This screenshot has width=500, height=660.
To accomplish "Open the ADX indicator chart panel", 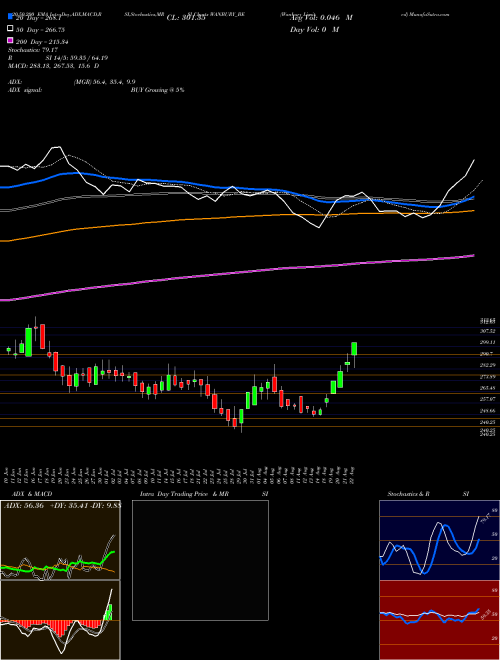I will pyautogui.click(x=60, y=540).
